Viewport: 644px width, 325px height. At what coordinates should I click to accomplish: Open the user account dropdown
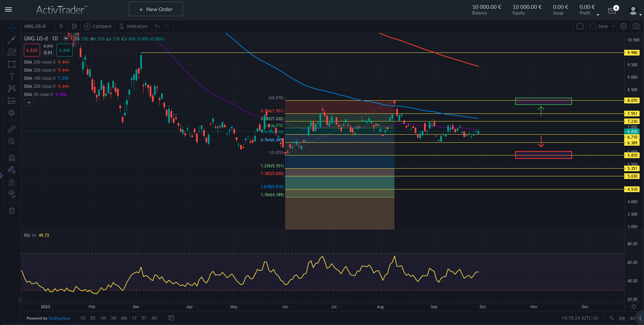tap(635, 11)
